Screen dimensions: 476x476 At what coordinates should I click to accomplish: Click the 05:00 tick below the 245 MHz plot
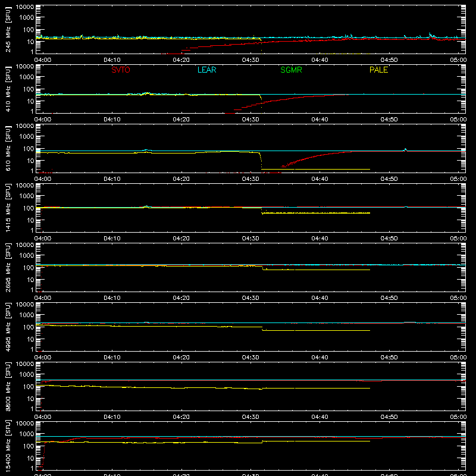coord(458,60)
